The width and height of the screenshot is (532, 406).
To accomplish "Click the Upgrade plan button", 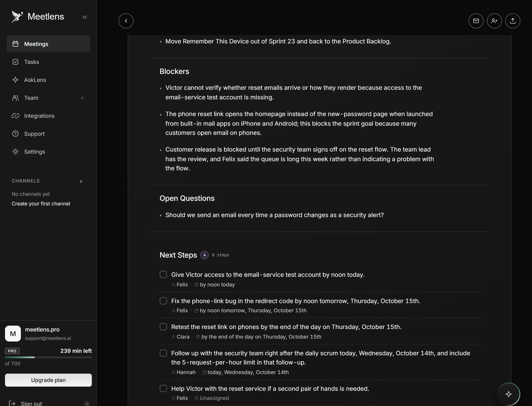I will coord(48,380).
